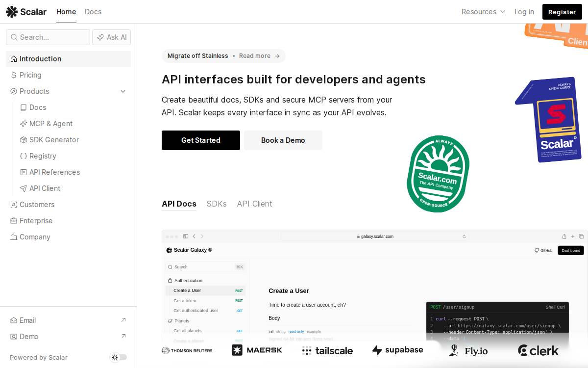Image resolution: width=588 pixels, height=368 pixels.
Task: Open the Pricing page in sidebar
Action: tap(68, 75)
